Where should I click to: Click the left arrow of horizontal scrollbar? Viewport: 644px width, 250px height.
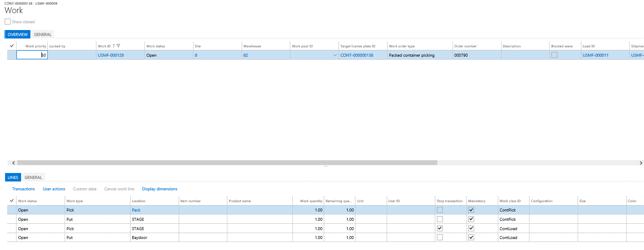13,163
